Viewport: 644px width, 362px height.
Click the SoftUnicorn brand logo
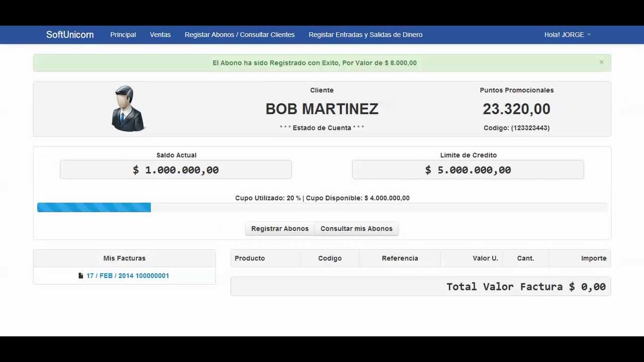click(70, 35)
